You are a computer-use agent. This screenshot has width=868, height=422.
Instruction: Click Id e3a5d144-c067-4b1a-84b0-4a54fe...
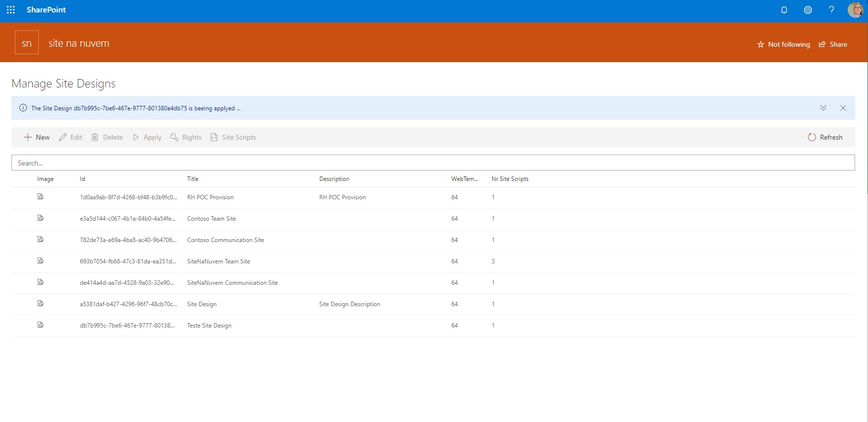(128, 219)
